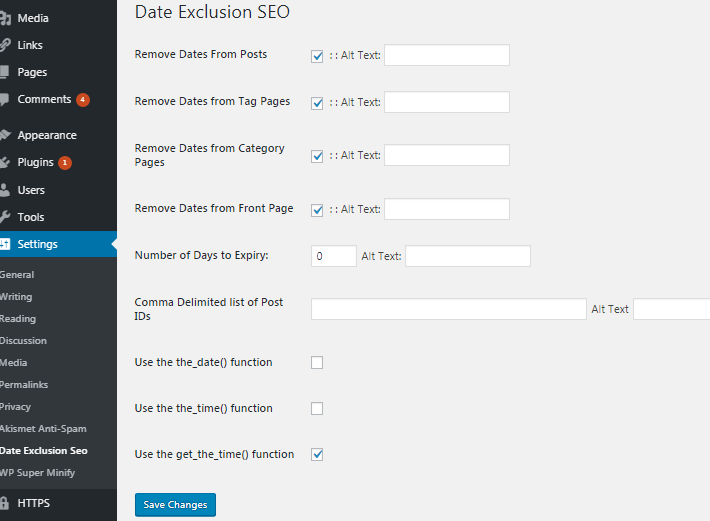
Task: Click the Remove Dates from Front Page label
Action: tap(214, 208)
